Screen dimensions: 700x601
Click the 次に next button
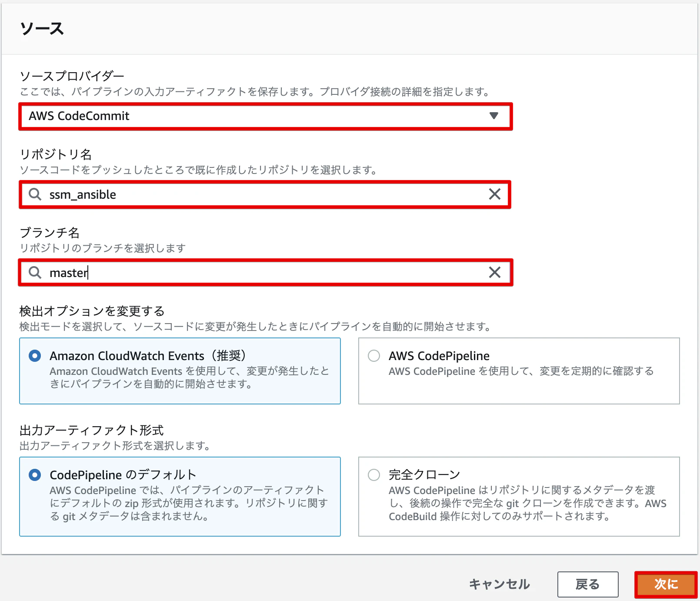(666, 584)
